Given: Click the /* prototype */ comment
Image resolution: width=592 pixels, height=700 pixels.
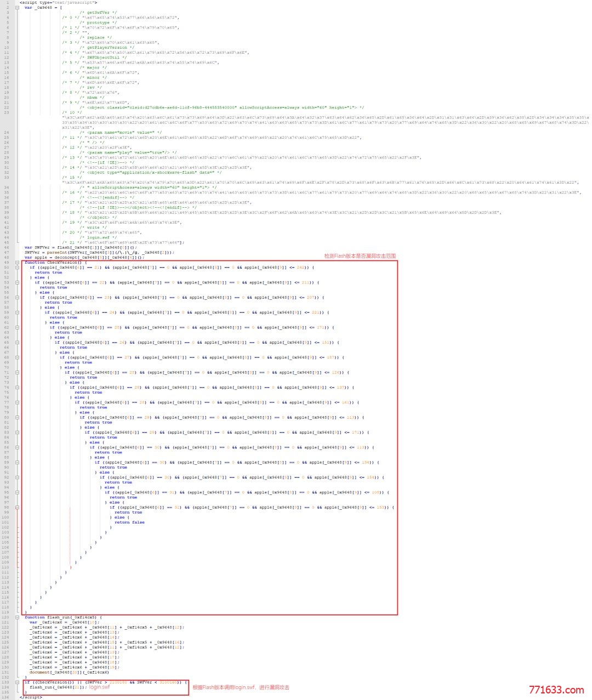Looking at the screenshot, I should [x=98, y=22].
